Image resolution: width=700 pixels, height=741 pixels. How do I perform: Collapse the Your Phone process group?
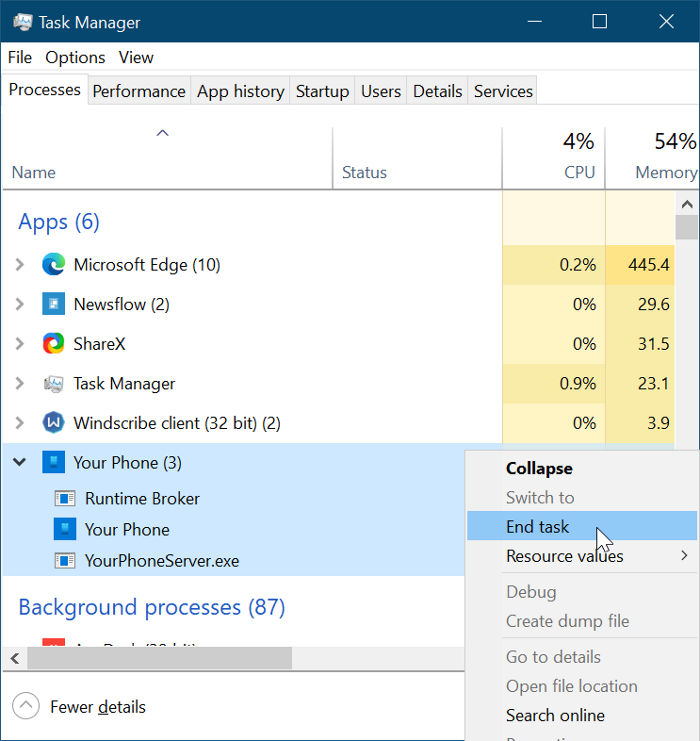pos(19,463)
